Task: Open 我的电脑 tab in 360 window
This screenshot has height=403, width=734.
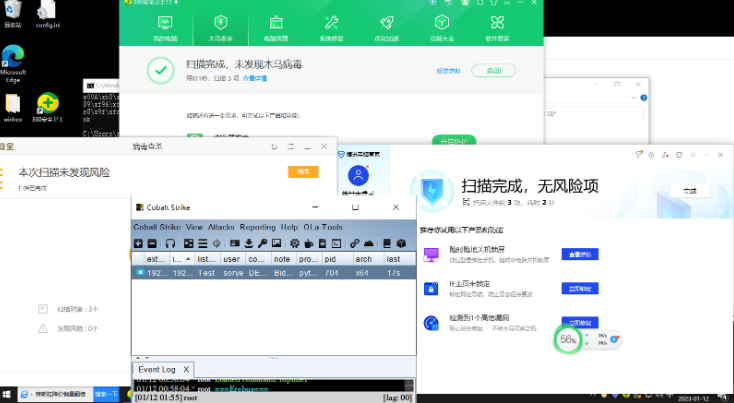Action: coord(165,28)
